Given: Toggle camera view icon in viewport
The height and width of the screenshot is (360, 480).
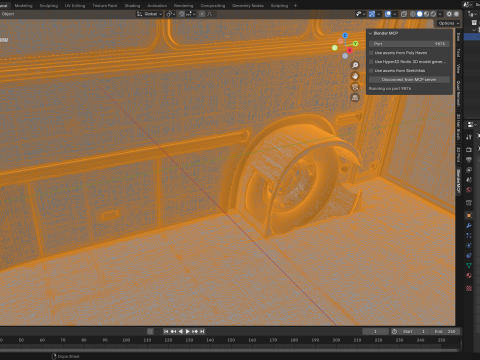Looking at the screenshot, I should tap(355, 87).
